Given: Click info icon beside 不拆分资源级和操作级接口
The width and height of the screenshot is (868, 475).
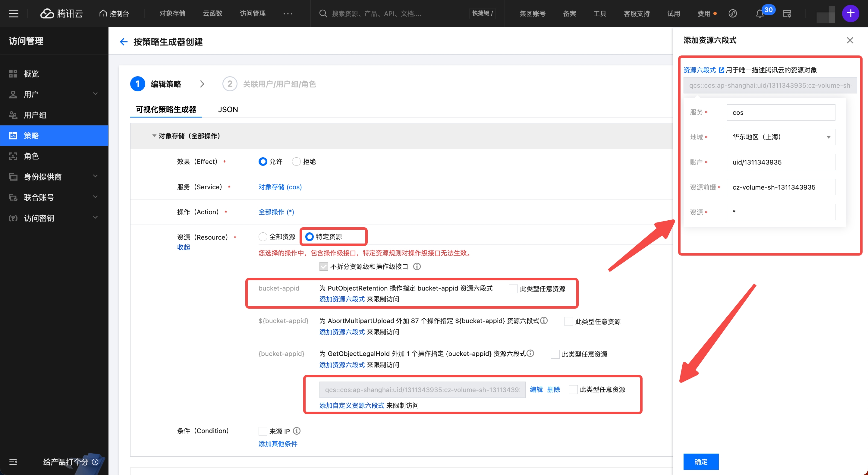Looking at the screenshot, I should point(417,266).
